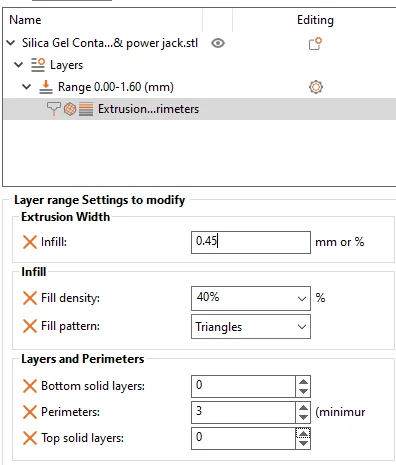Increase the Perimeters count with up arrow
Image resolution: width=396 pixels, height=465 pixels.
303,408
